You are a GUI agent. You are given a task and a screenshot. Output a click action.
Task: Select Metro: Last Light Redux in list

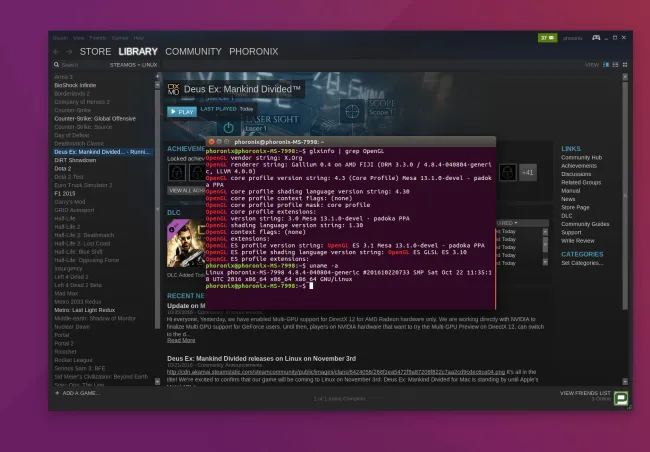85,310
